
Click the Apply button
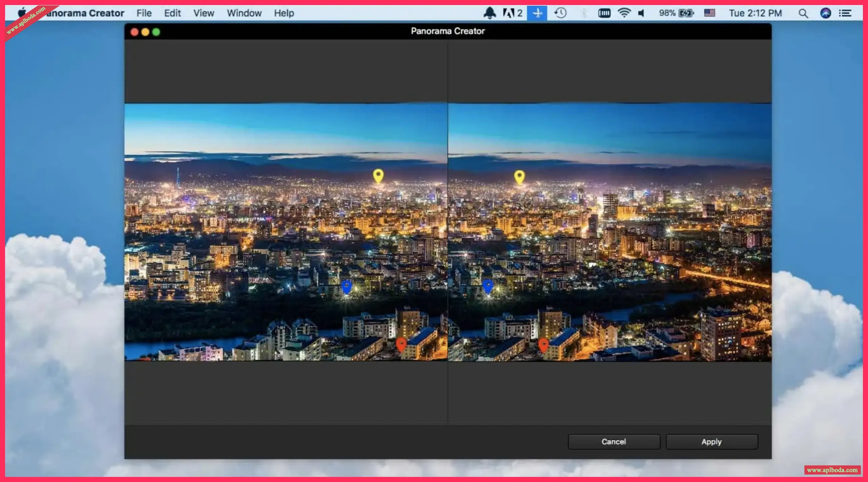click(x=712, y=442)
